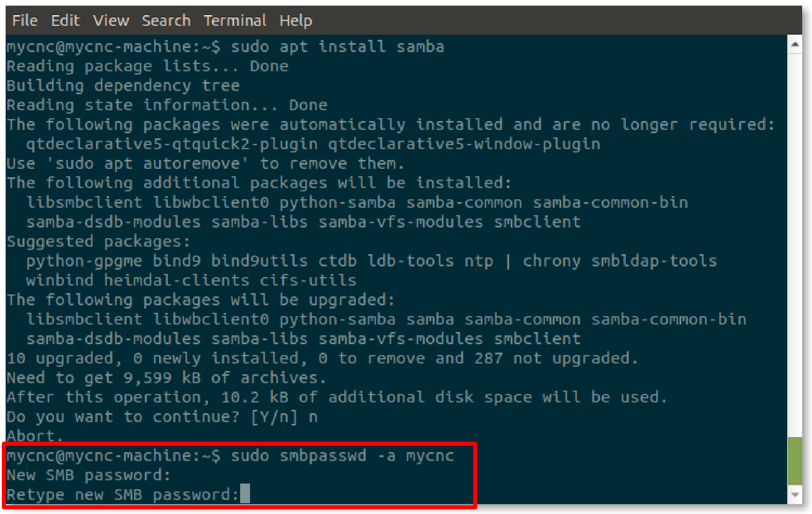Image resolution: width=812 pixels, height=514 pixels.
Task: Click the scrollbar up arrow
Action: tap(795, 45)
